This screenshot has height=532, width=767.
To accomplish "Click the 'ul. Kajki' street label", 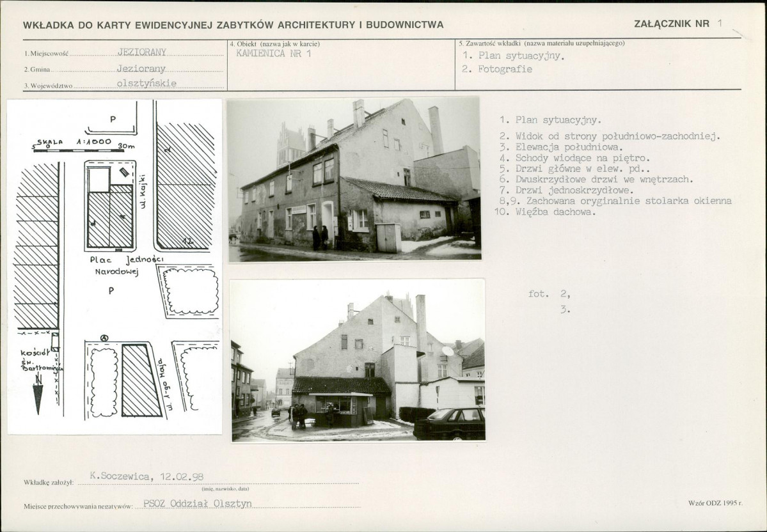I will pyautogui.click(x=143, y=191).
